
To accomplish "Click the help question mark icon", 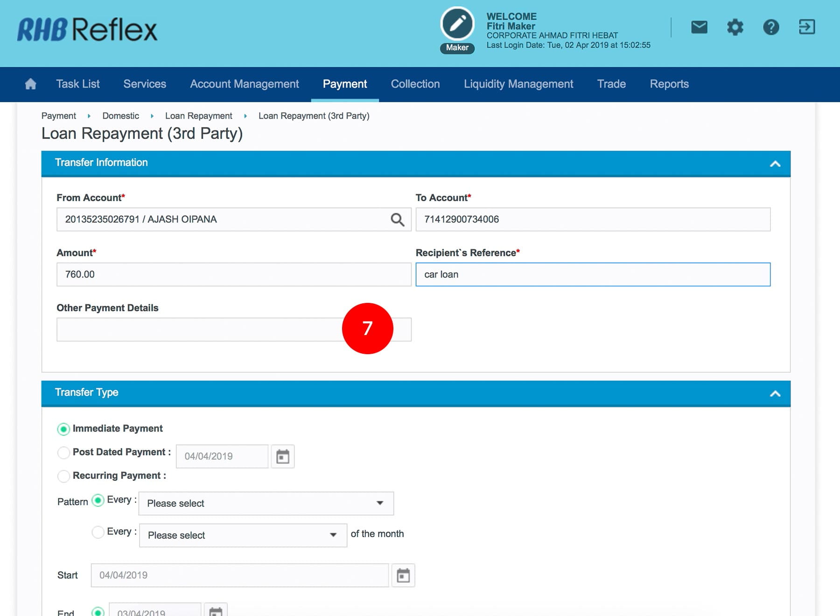I will point(770,27).
